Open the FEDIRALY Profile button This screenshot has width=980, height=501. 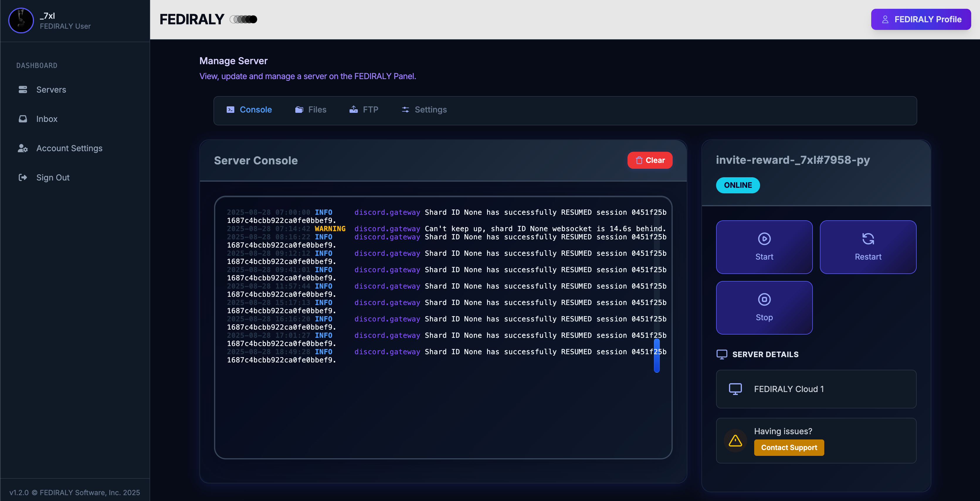click(x=921, y=19)
